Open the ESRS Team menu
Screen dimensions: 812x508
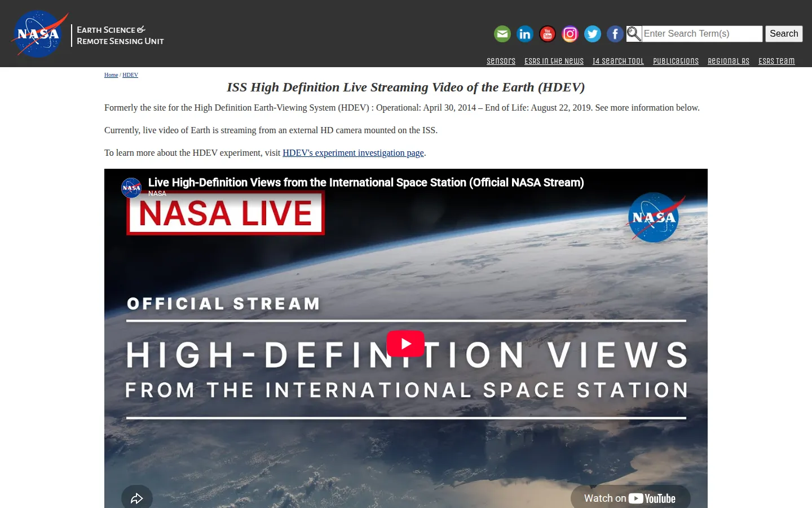(776, 61)
